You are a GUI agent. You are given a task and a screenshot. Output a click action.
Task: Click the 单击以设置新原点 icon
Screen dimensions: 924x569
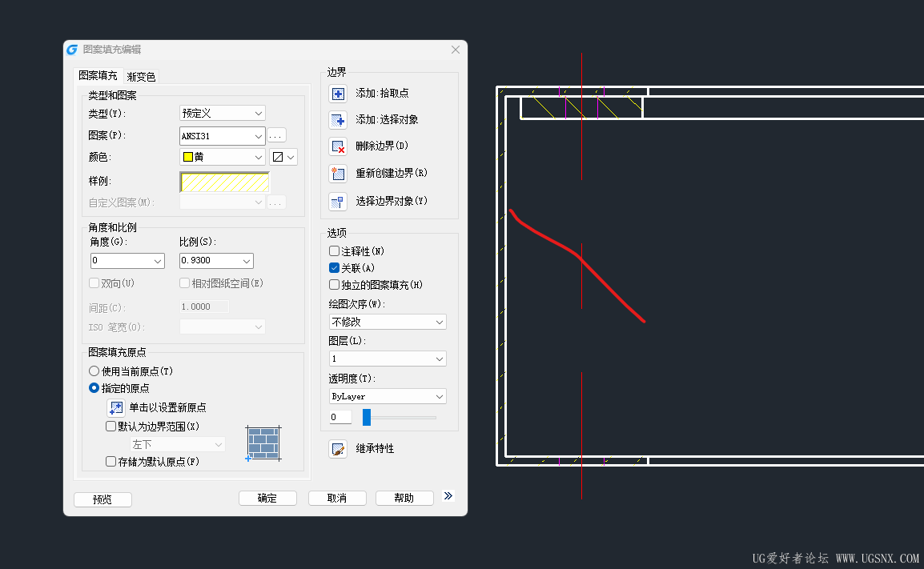pyautogui.click(x=116, y=407)
